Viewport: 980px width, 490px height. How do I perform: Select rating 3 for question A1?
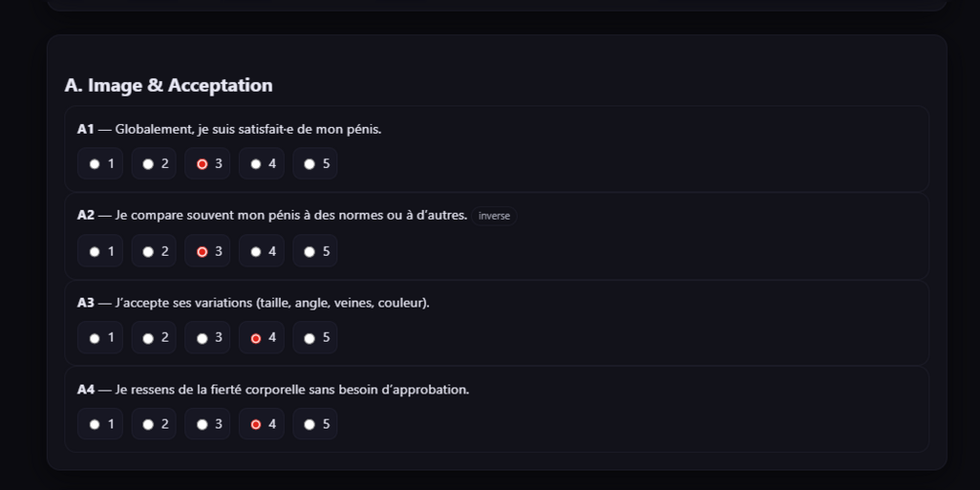tap(208, 164)
